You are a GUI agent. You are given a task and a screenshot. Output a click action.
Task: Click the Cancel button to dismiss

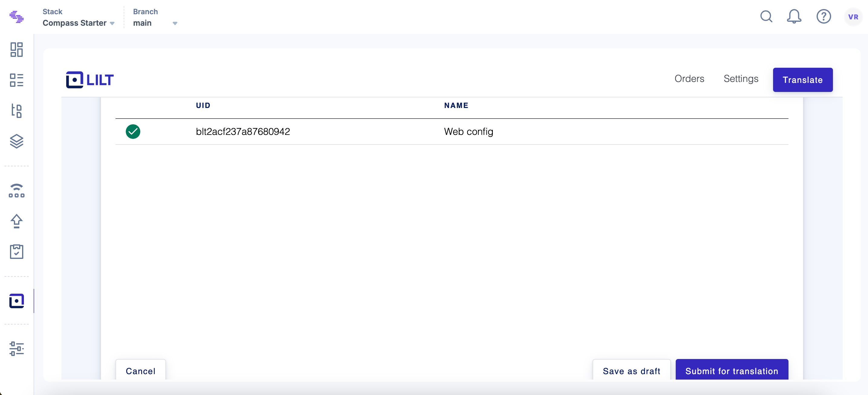tap(141, 371)
